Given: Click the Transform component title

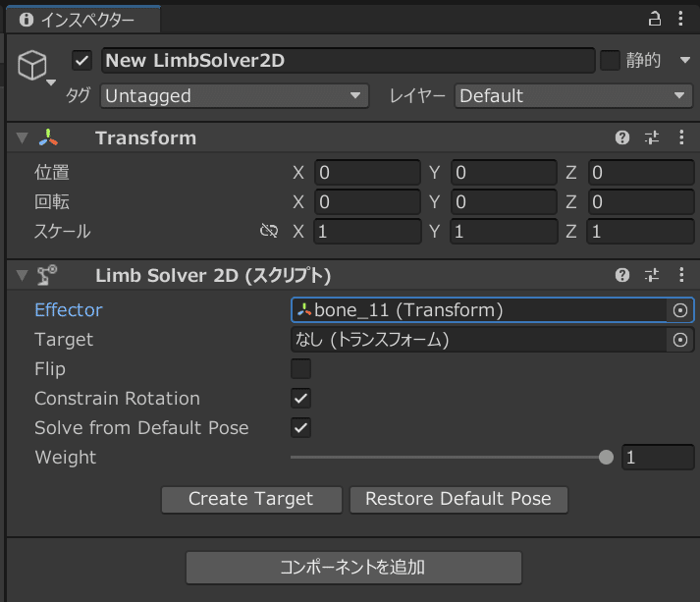Looking at the screenshot, I should tap(146, 138).
